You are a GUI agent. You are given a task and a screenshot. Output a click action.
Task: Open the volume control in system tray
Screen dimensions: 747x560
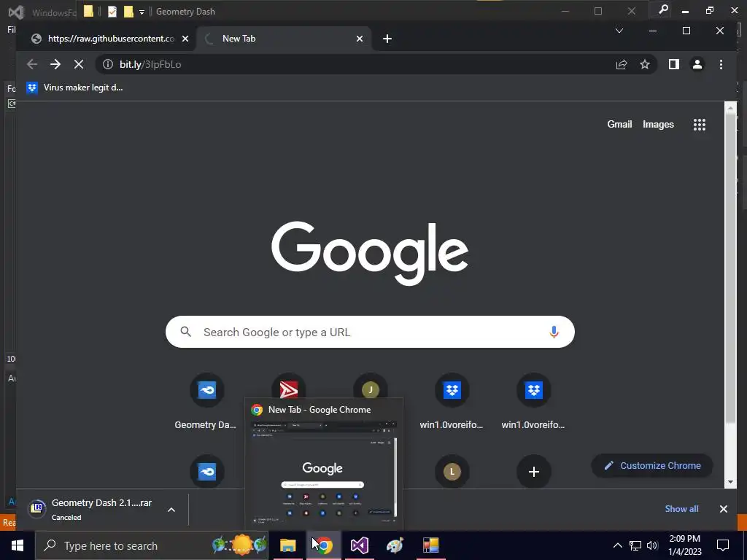pyautogui.click(x=652, y=545)
